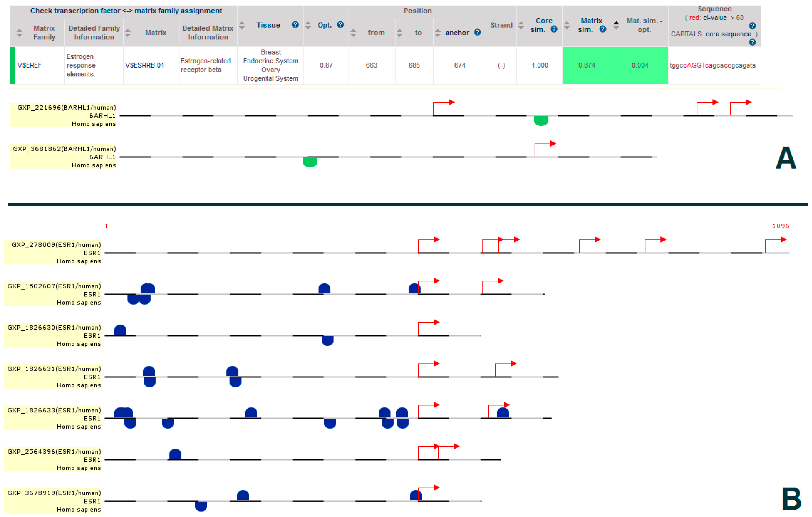
Task: Open help for Core sim.
Action: [x=554, y=29]
